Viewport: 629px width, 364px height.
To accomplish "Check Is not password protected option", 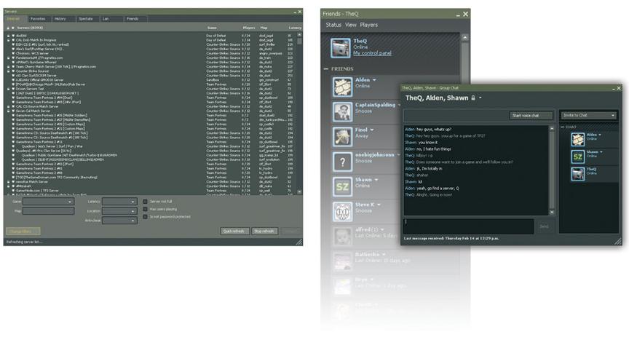I will (x=145, y=217).
